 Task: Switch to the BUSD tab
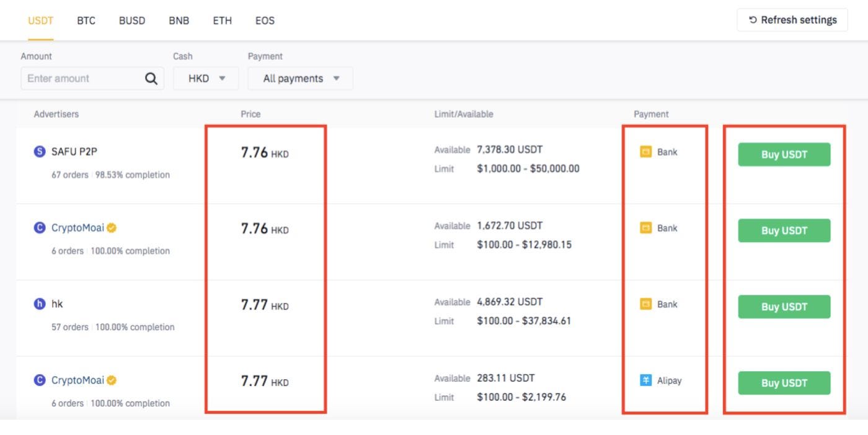(131, 20)
